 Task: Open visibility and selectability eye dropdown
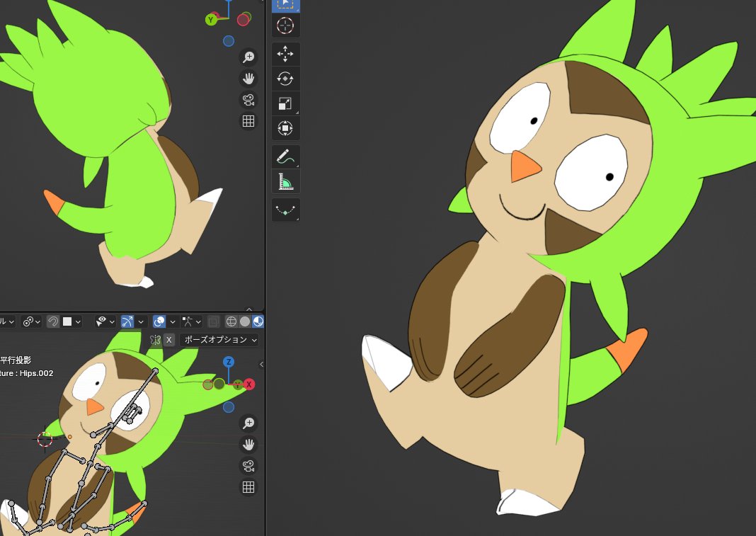[x=105, y=321]
